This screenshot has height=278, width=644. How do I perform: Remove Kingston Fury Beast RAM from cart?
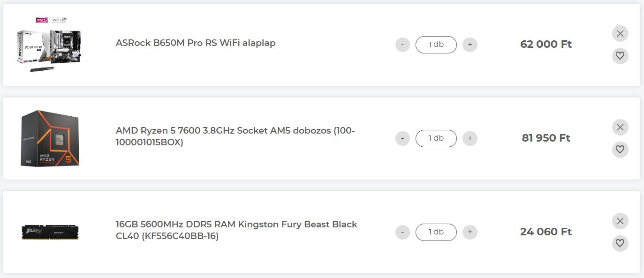pos(620,221)
